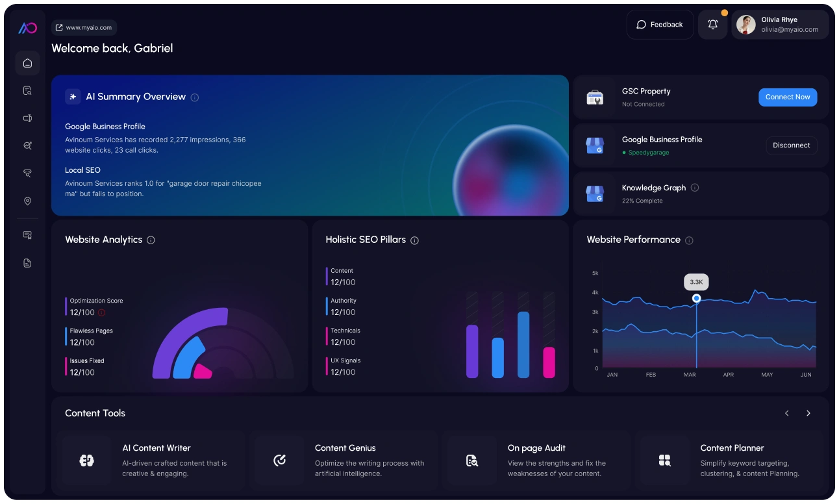Image resolution: width=839 pixels, height=504 pixels.
Task: Click the notification bell icon
Action: pos(713,25)
